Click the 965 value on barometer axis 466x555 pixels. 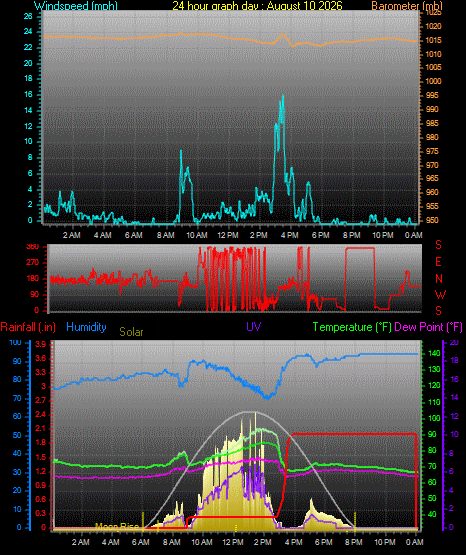point(432,178)
